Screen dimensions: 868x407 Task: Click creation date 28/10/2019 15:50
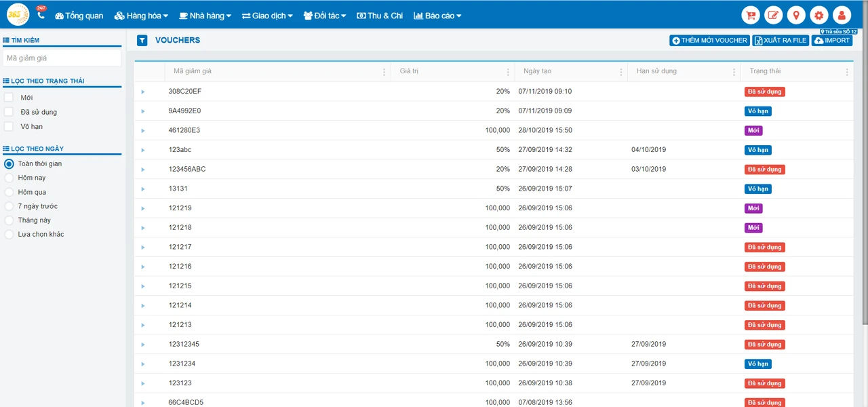click(545, 130)
